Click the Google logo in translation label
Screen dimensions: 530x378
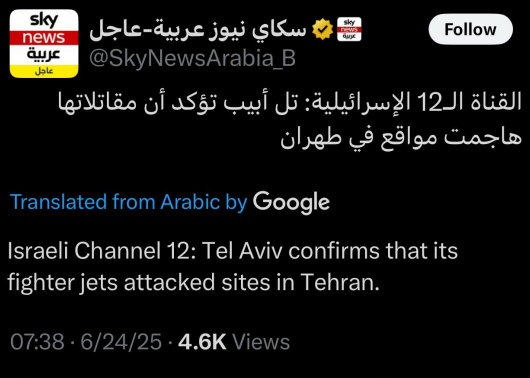[291, 202]
